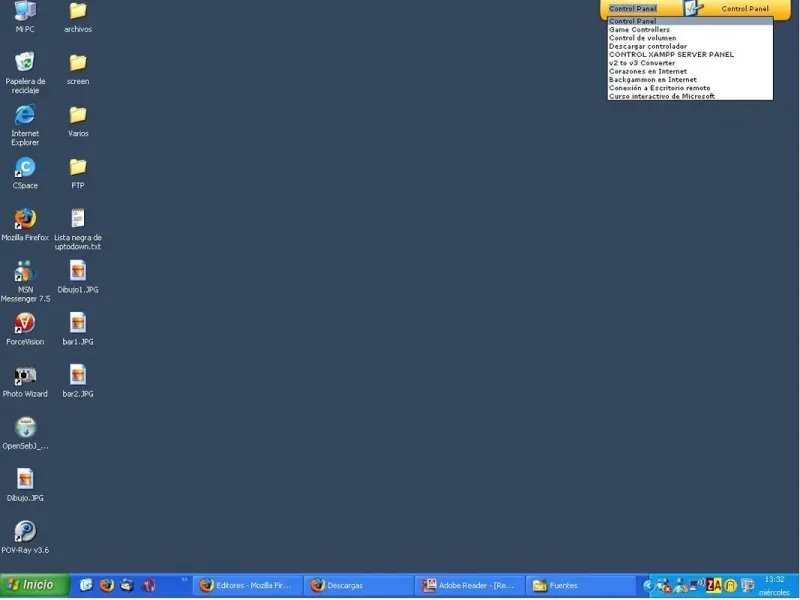Launch Internet Explorer from the desktop
Image resolution: width=800 pixels, height=600 pixels.
point(25,125)
